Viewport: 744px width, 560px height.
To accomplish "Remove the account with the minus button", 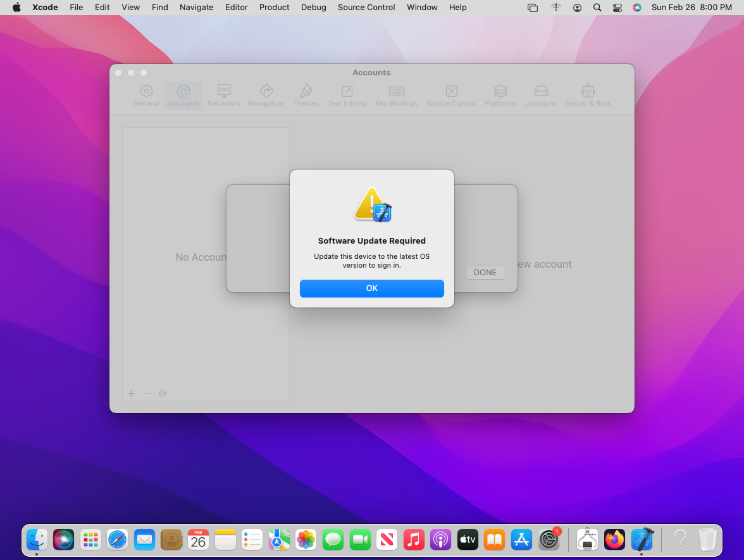I will 147,394.
